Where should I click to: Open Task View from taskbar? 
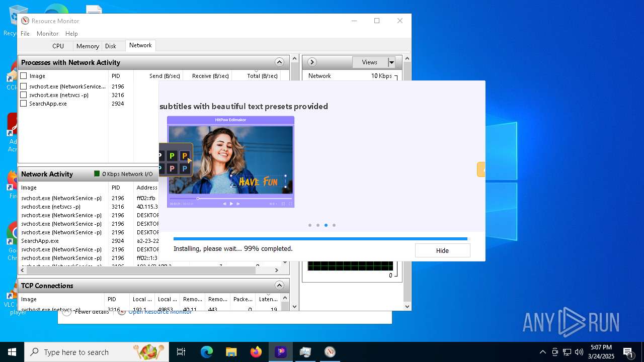pos(181,352)
